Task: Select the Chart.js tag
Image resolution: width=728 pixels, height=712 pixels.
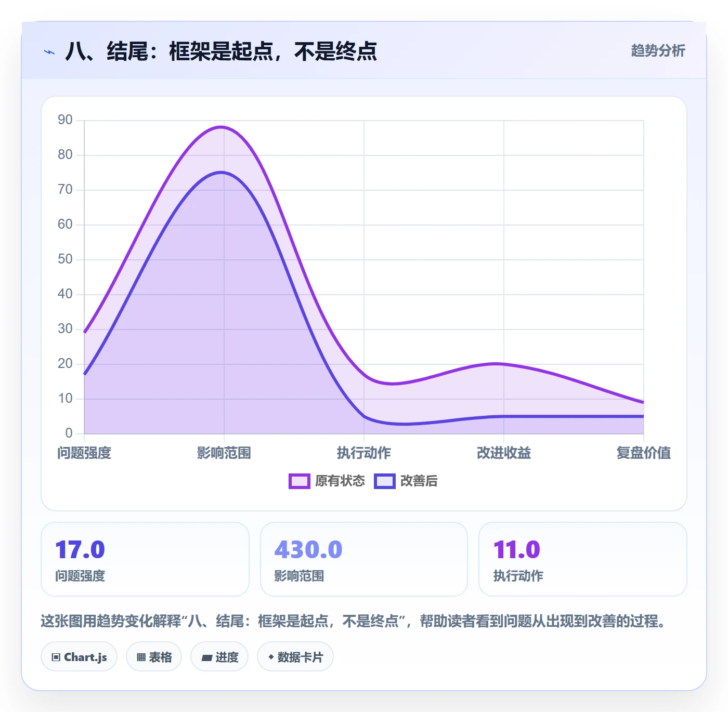Action: (x=79, y=657)
